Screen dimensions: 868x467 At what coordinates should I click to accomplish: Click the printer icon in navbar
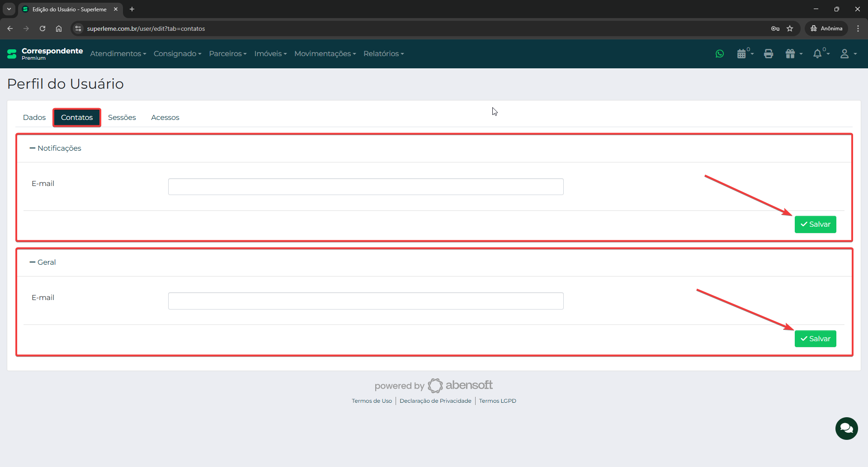point(769,54)
